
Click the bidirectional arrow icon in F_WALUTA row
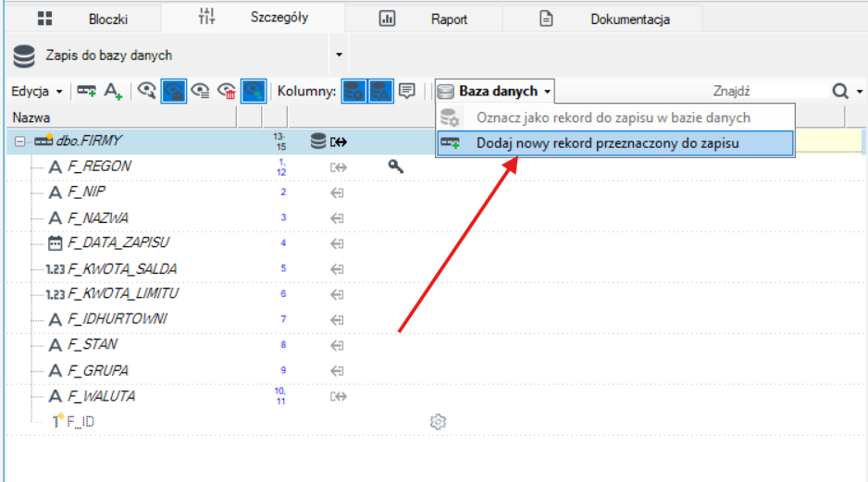(x=339, y=396)
